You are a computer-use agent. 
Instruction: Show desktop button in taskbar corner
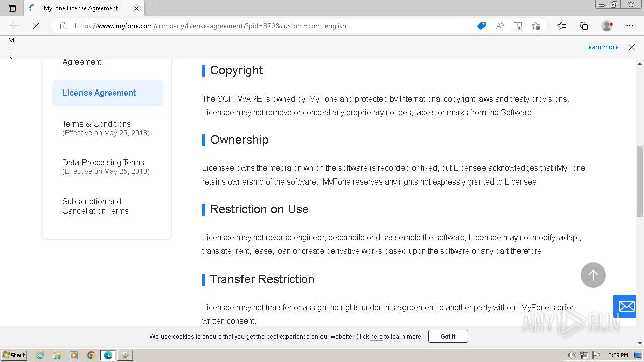pyautogui.click(x=638, y=355)
